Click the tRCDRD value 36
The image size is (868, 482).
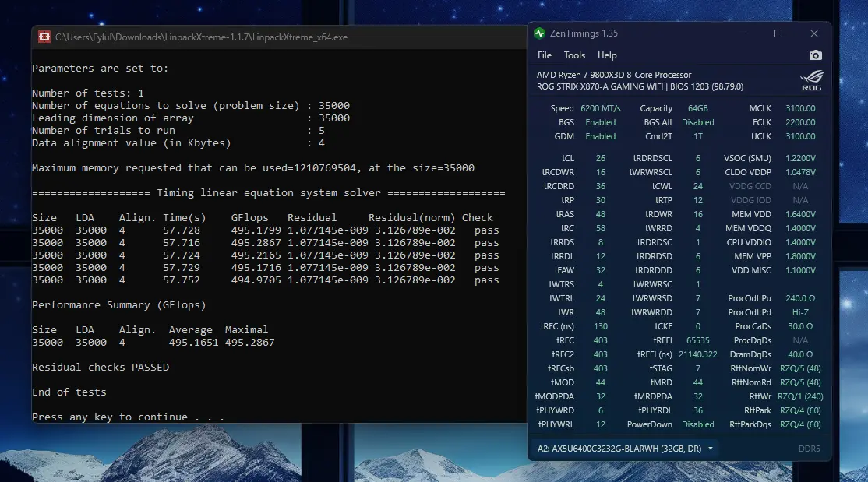point(601,186)
